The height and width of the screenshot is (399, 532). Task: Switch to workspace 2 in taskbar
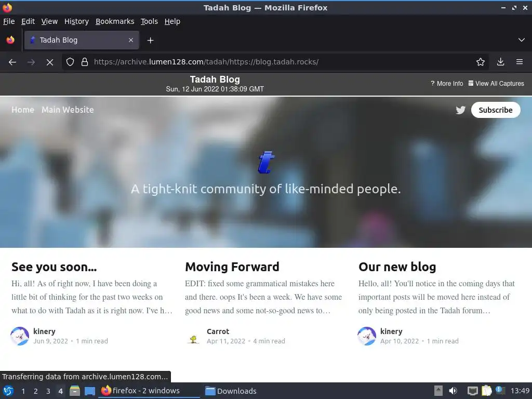(x=36, y=391)
